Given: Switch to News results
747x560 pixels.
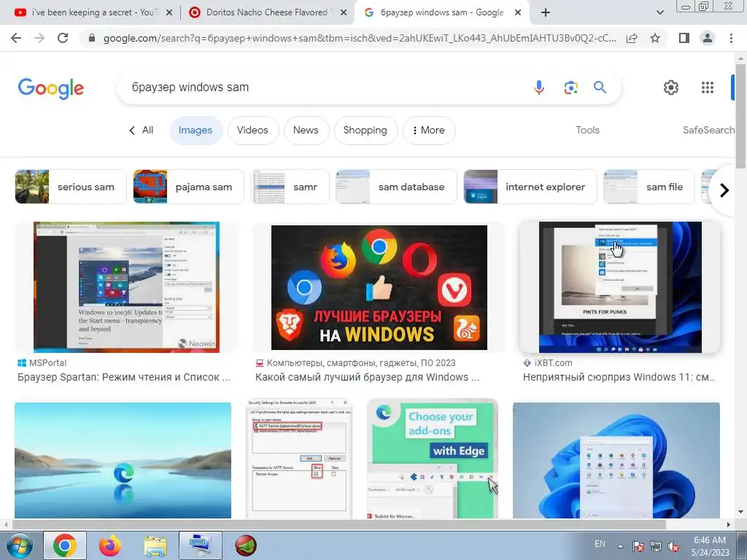Looking at the screenshot, I should click(306, 130).
